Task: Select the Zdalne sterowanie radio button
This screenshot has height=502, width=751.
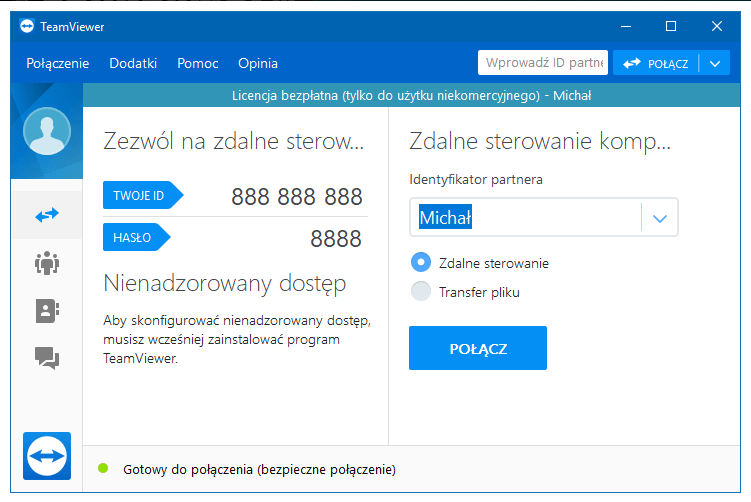Action: coord(421,262)
